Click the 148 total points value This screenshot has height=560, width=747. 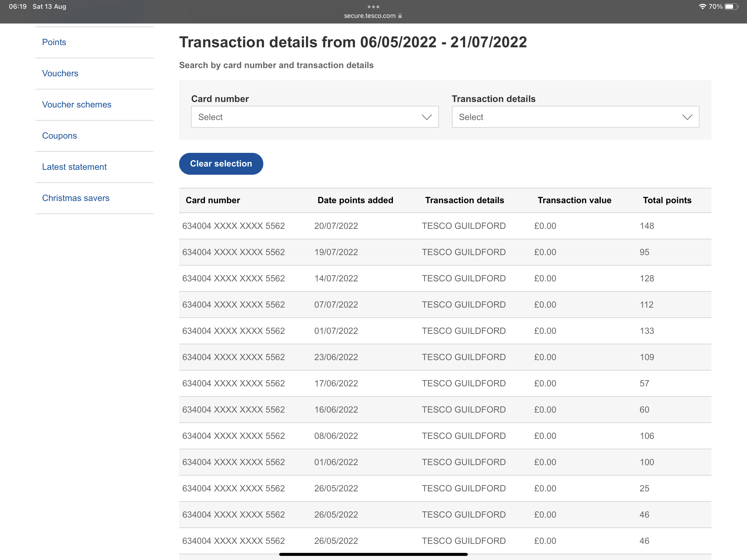[x=647, y=226]
